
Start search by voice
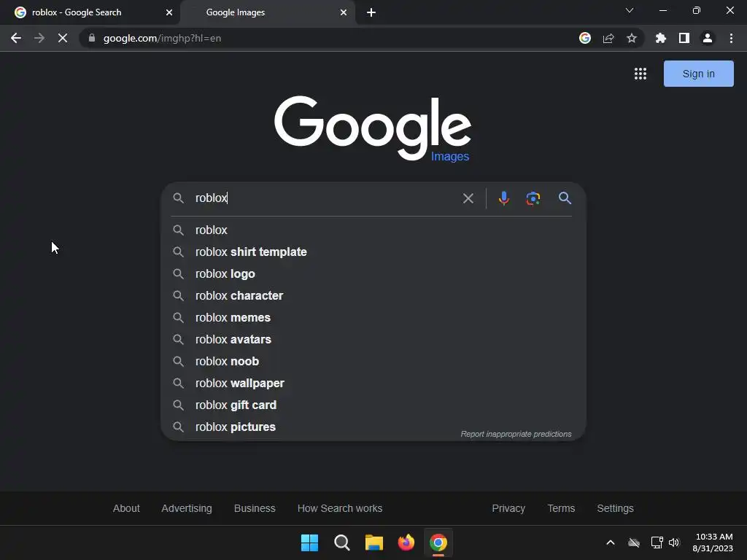503,198
